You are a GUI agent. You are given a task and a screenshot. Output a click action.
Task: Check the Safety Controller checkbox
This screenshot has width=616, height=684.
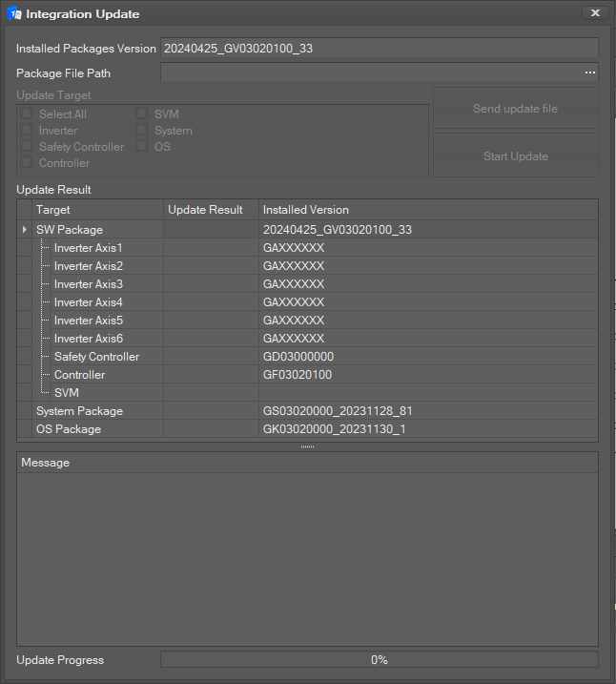[x=27, y=147]
